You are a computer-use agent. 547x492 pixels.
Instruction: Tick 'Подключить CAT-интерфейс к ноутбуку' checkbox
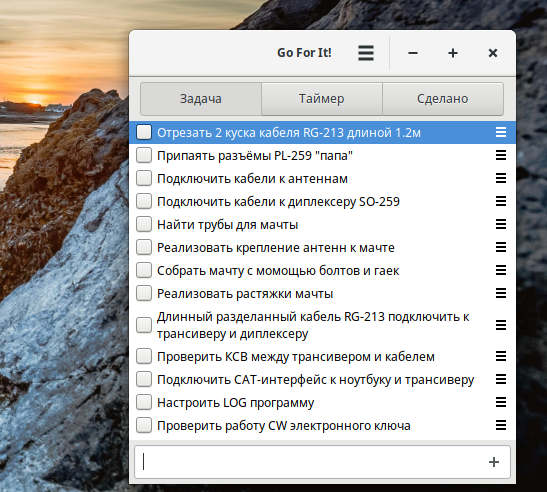click(144, 379)
